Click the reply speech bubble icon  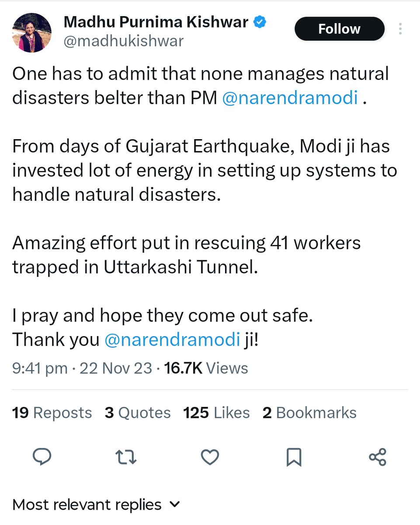pyautogui.click(x=42, y=457)
